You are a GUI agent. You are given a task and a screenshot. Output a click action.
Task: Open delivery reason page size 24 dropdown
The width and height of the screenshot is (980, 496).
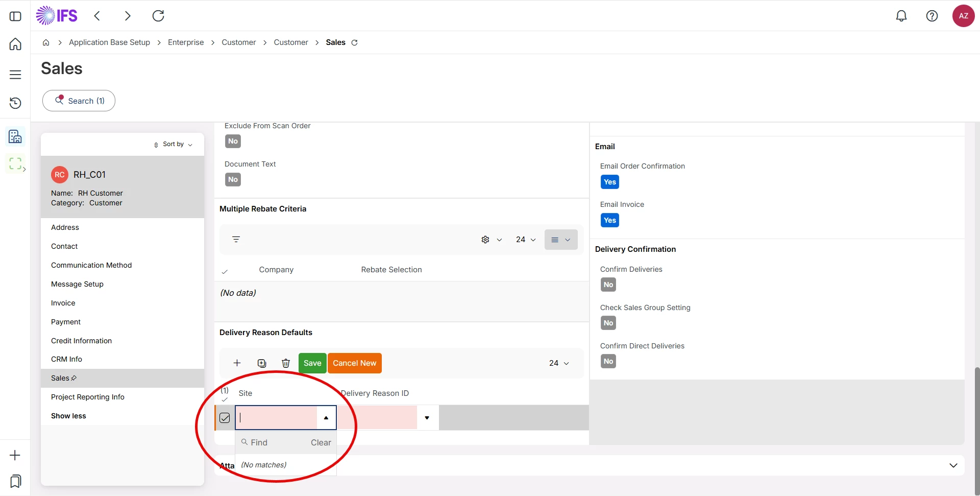559,363
